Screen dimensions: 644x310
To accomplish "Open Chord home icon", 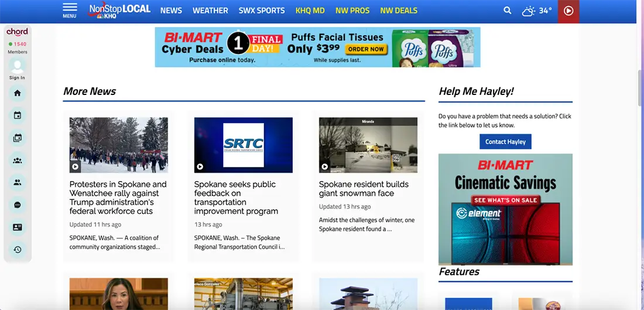I will [x=17, y=93].
